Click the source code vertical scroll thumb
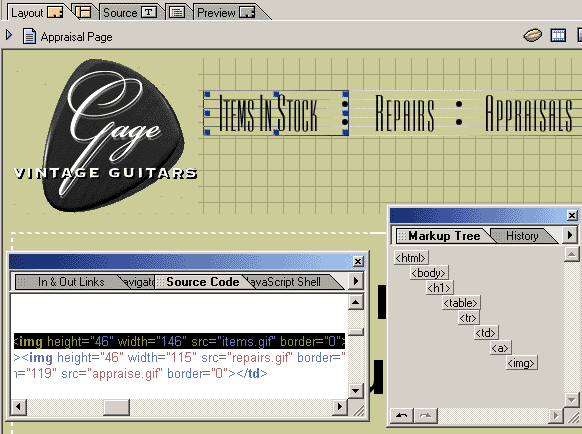Screen dimensions: 582x434 coord(356,332)
